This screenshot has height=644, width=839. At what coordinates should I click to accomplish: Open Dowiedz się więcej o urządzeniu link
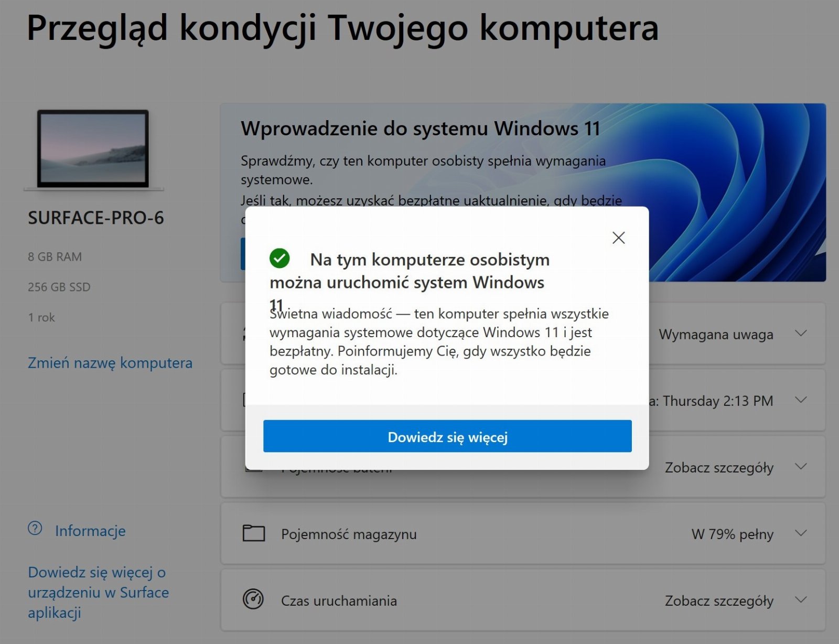coord(99,592)
